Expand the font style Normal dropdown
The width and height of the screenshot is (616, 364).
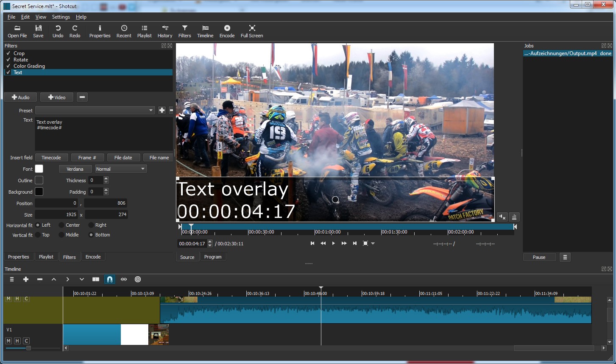[121, 169]
